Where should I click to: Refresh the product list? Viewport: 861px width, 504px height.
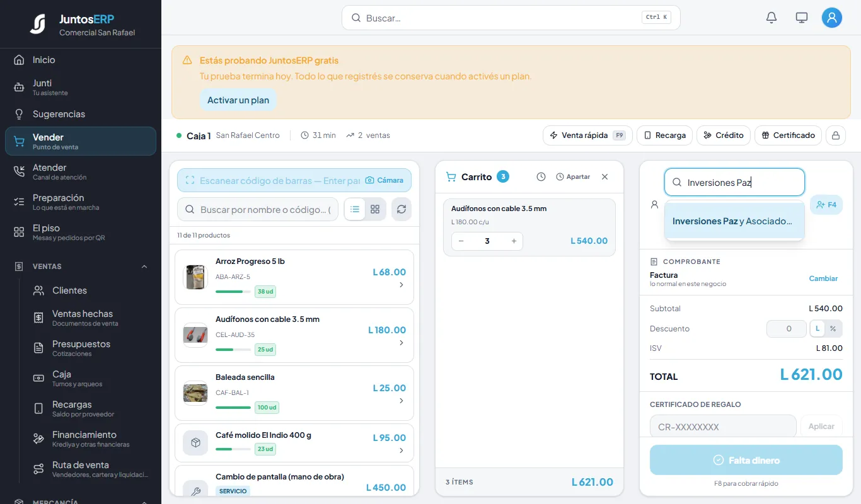(402, 209)
